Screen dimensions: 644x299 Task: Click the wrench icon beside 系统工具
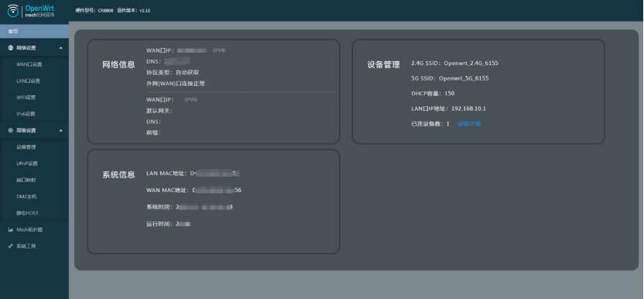[x=11, y=246]
